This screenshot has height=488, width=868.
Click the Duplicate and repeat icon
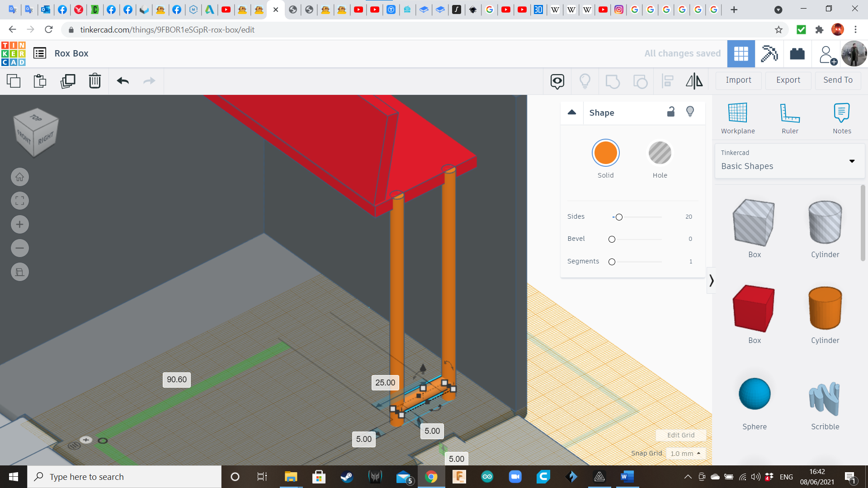(x=68, y=81)
